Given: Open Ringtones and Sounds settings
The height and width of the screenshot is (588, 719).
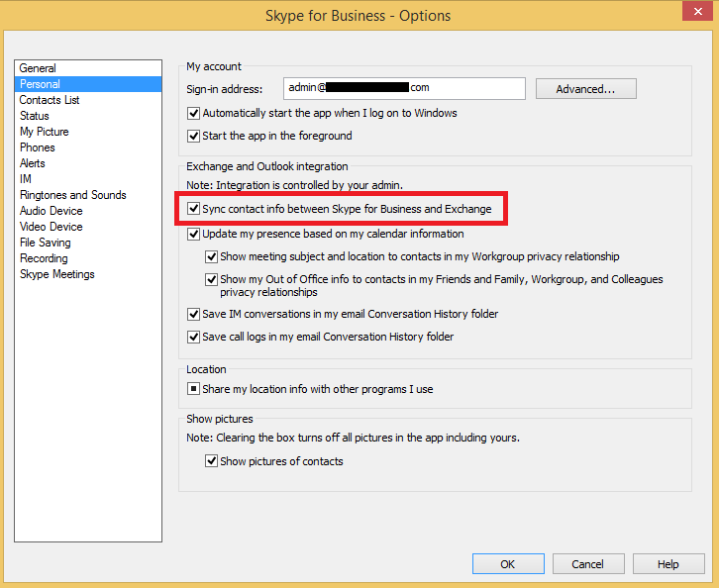Looking at the screenshot, I should pos(73,195).
